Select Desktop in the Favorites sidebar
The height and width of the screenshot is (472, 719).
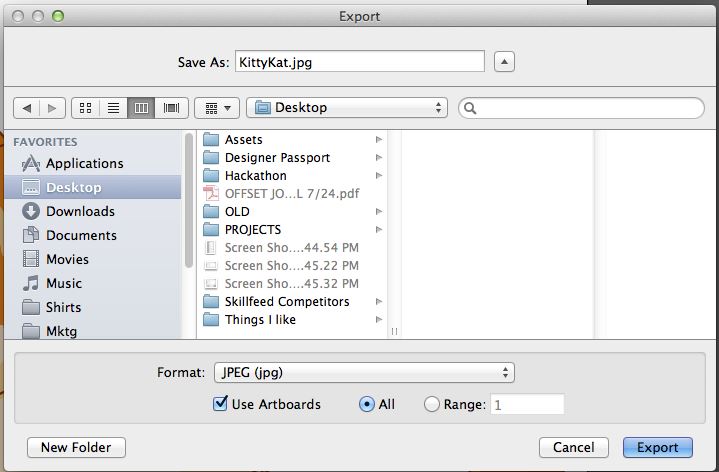(93, 187)
